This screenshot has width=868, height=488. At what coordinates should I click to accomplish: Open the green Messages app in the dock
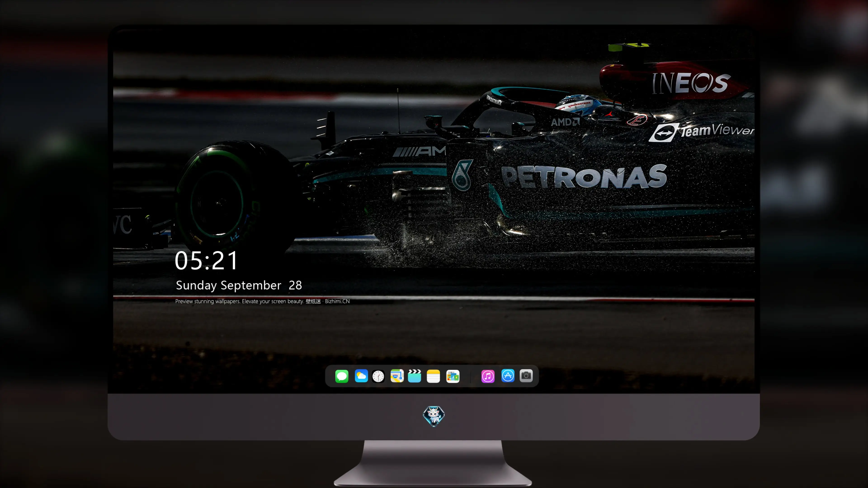(342, 376)
